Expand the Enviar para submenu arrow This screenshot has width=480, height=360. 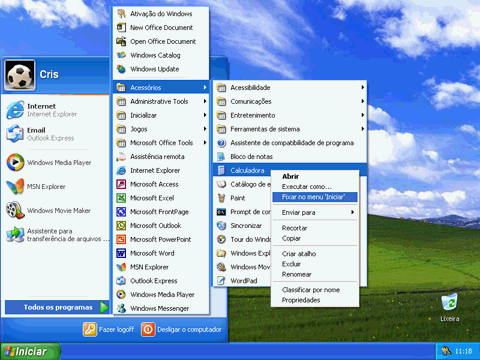pos(352,212)
